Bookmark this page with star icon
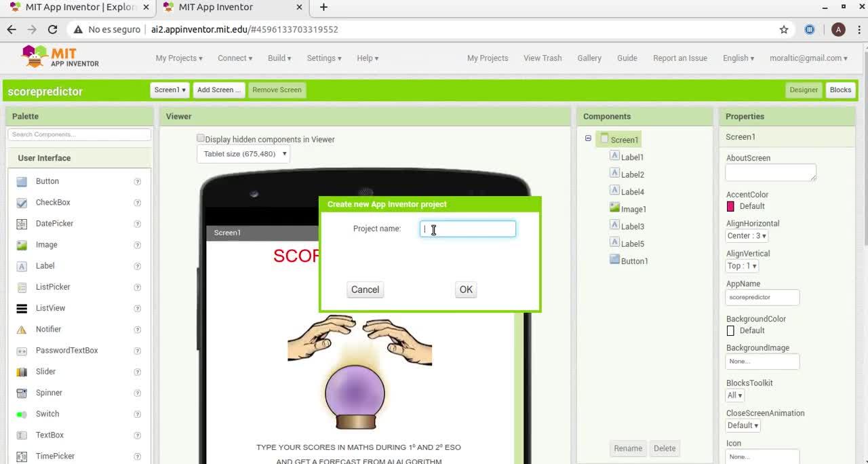Viewport: 868px width, 464px height. point(784,29)
